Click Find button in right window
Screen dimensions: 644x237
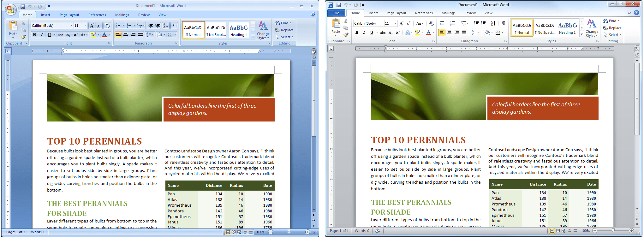coord(611,21)
